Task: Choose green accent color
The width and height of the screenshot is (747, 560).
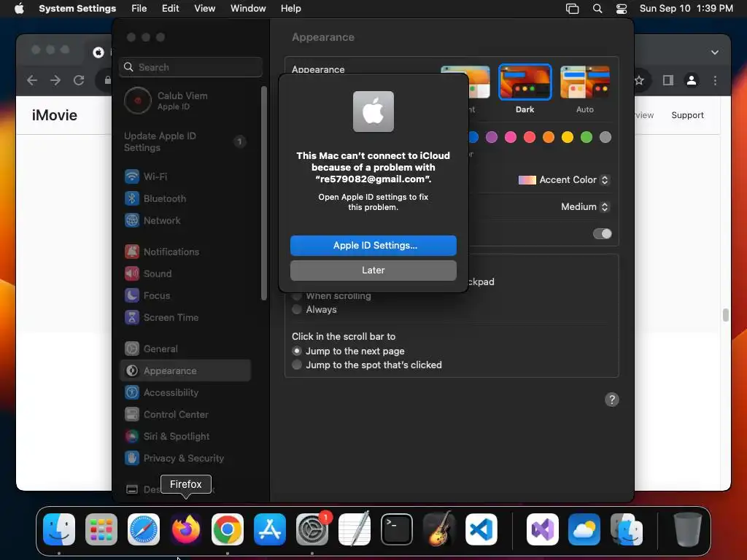Action: click(587, 138)
